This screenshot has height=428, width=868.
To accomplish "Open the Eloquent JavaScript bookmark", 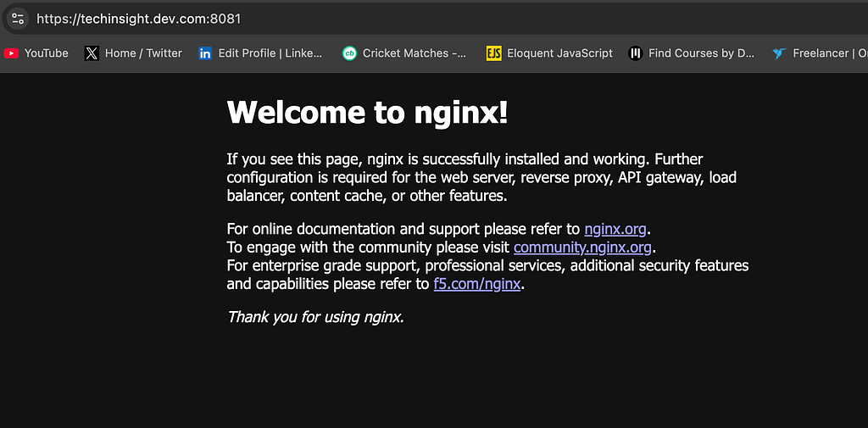I will pyautogui.click(x=549, y=53).
